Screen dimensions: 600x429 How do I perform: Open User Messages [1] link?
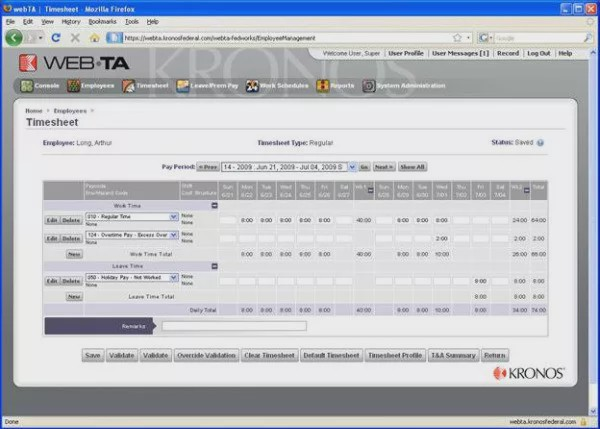(460, 53)
